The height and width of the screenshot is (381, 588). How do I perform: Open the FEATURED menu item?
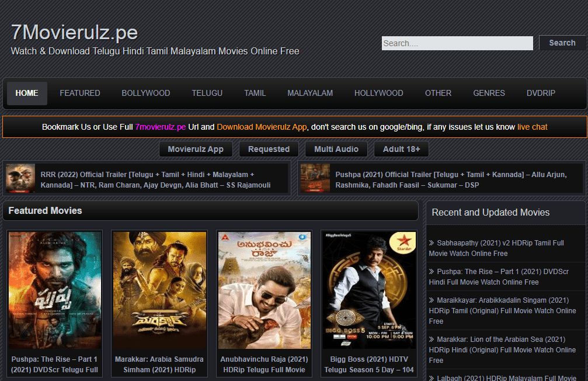click(x=80, y=93)
